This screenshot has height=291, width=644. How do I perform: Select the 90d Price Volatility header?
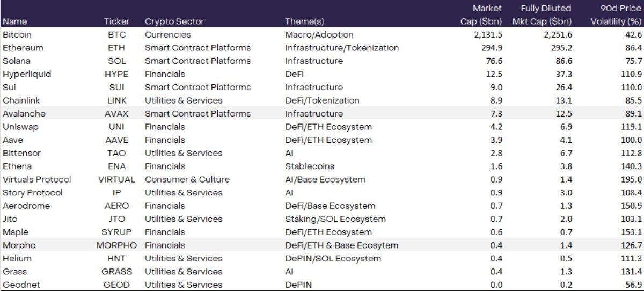pyautogui.click(x=616, y=15)
